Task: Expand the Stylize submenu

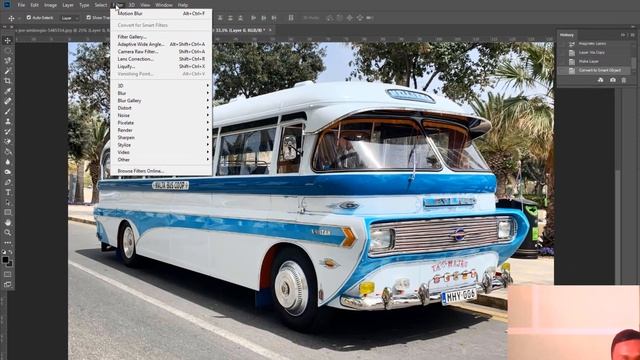Action: coord(162,145)
